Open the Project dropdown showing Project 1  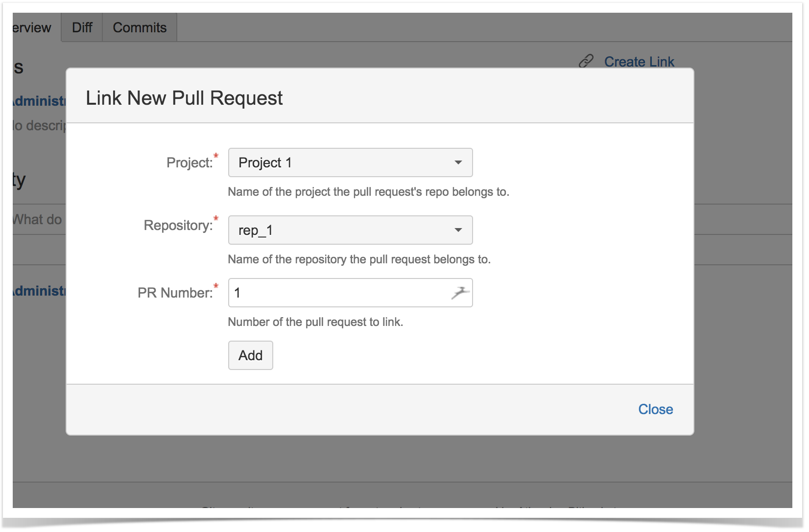pos(350,162)
